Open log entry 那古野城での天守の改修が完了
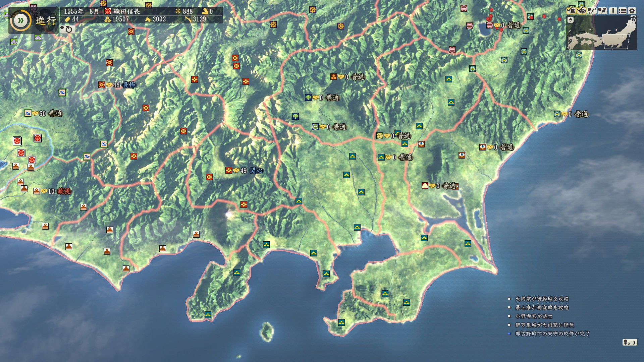The width and height of the screenshot is (644, 362). click(552, 334)
